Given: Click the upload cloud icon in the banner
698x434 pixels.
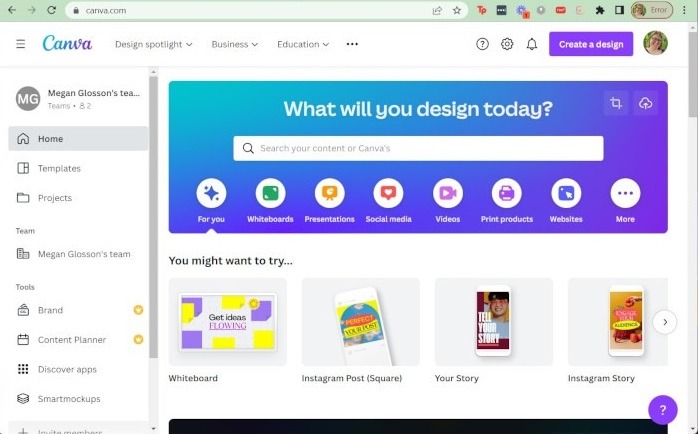Looking at the screenshot, I should pyautogui.click(x=645, y=103).
